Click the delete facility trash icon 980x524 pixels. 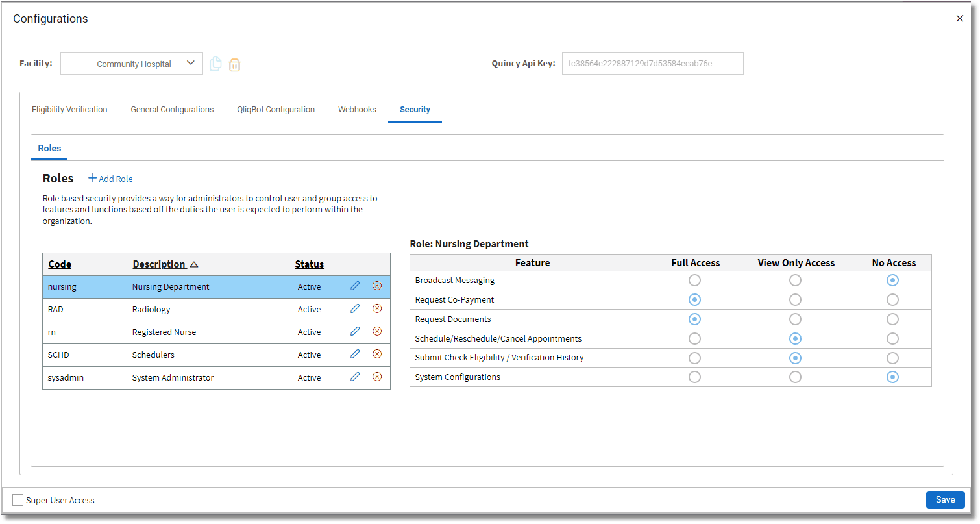(x=234, y=64)
